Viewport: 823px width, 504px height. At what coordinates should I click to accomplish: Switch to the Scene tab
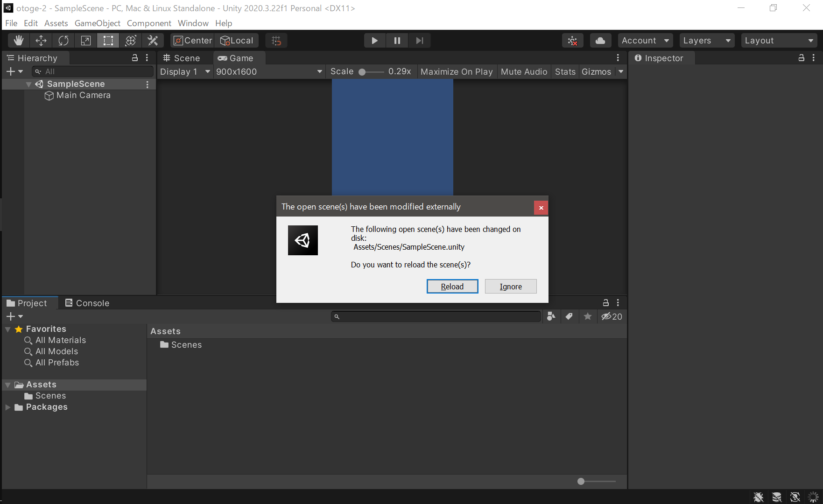pyautogui.click(x=182, y=58)
